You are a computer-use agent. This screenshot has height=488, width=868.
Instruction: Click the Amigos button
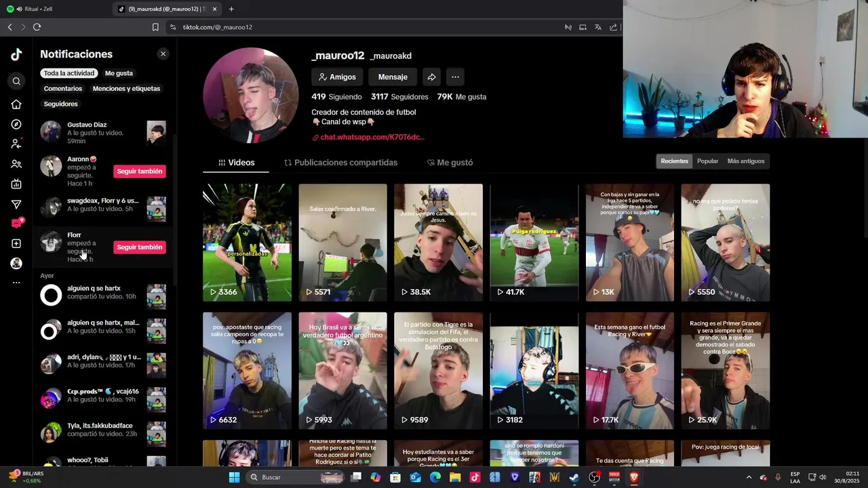point(337,77)
